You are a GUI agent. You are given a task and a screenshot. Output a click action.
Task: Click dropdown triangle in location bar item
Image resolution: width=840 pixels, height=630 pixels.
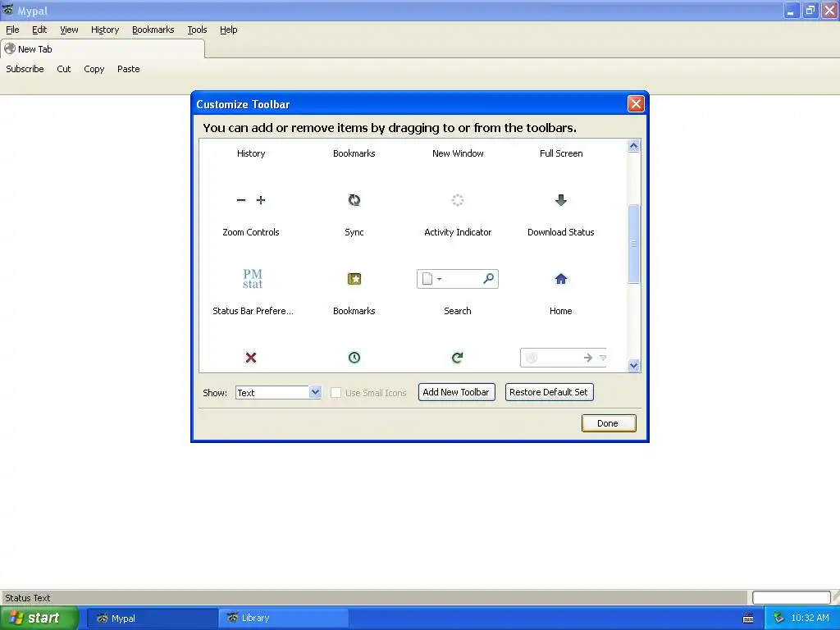point(603,358)
